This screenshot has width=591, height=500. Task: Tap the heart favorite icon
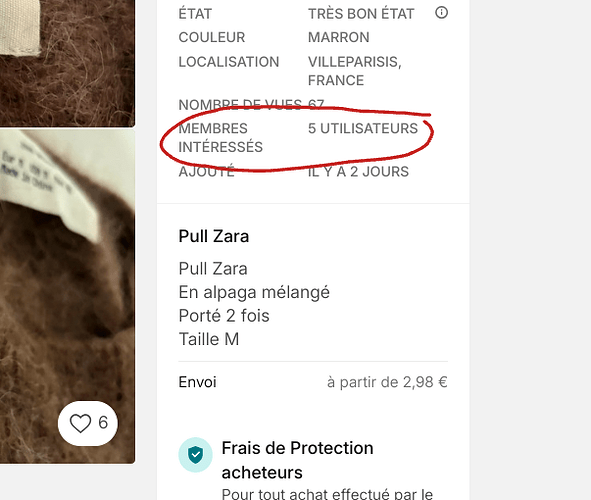pyautogui.click(x=80, y=423)
